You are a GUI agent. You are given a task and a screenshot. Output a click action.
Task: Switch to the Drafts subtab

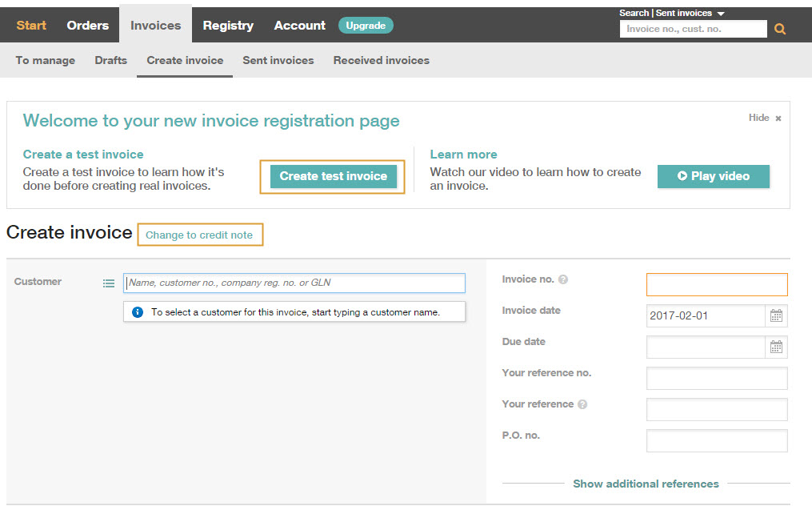tap(111, 60)
